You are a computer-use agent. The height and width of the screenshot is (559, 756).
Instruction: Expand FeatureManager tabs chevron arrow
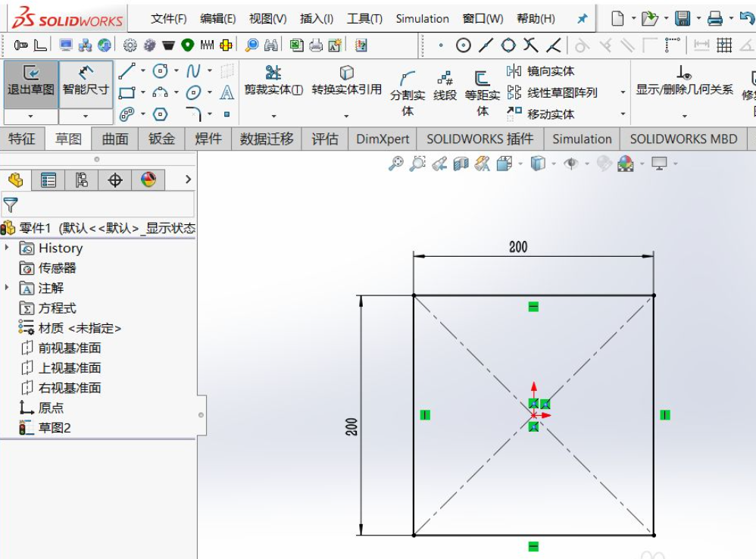(x=189, y=180)
